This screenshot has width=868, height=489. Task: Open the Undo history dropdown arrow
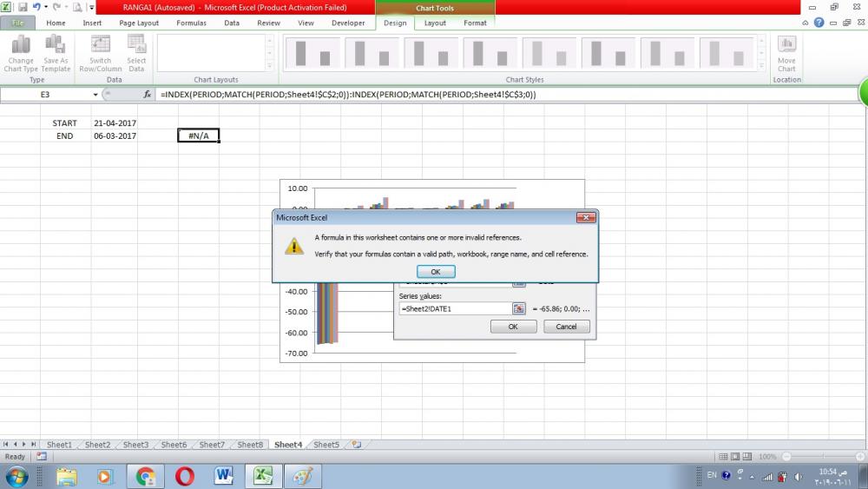tap(45, 7)
